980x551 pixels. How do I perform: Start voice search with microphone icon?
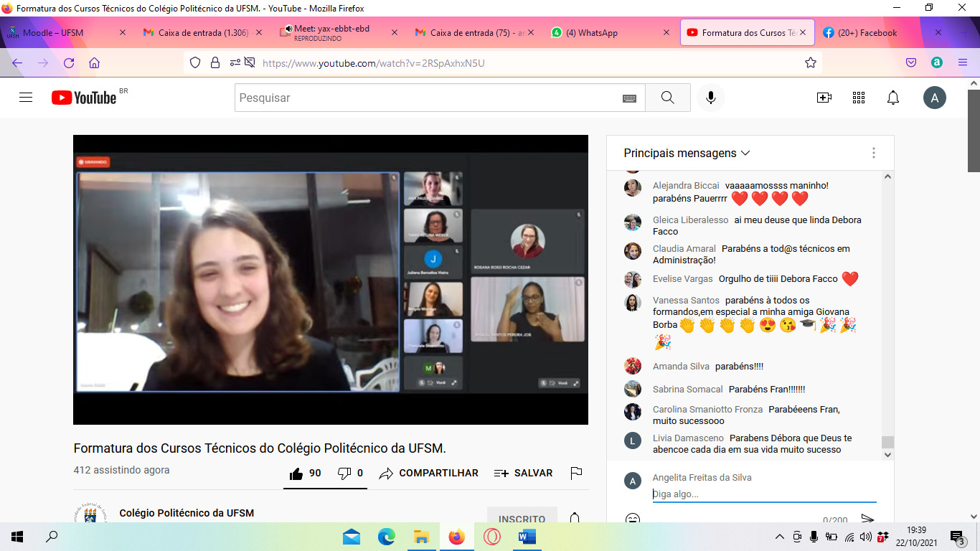[x=711, y=98]
